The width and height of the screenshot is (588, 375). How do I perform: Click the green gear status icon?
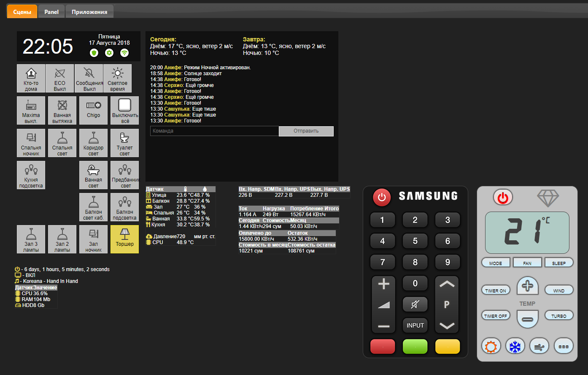[x=109, y=53]
